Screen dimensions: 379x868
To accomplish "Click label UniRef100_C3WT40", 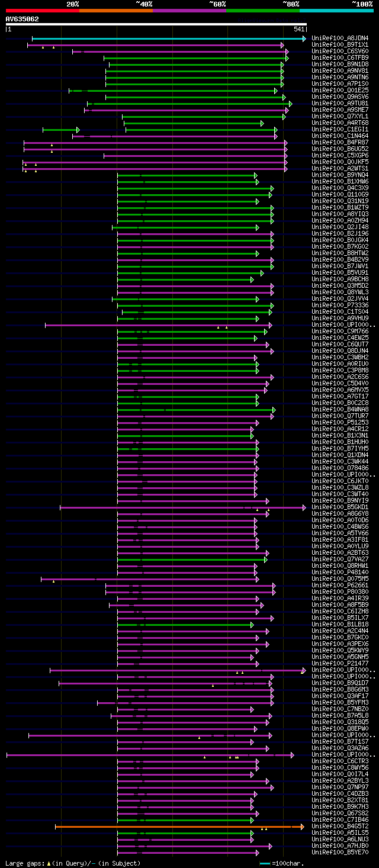I will coord(340,494).
